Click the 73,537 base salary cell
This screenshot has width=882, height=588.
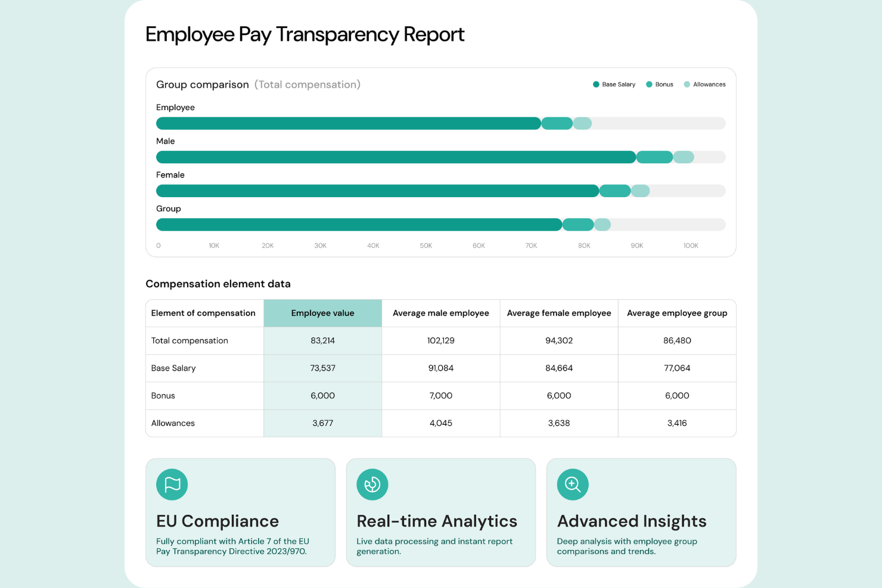(322, 368)
